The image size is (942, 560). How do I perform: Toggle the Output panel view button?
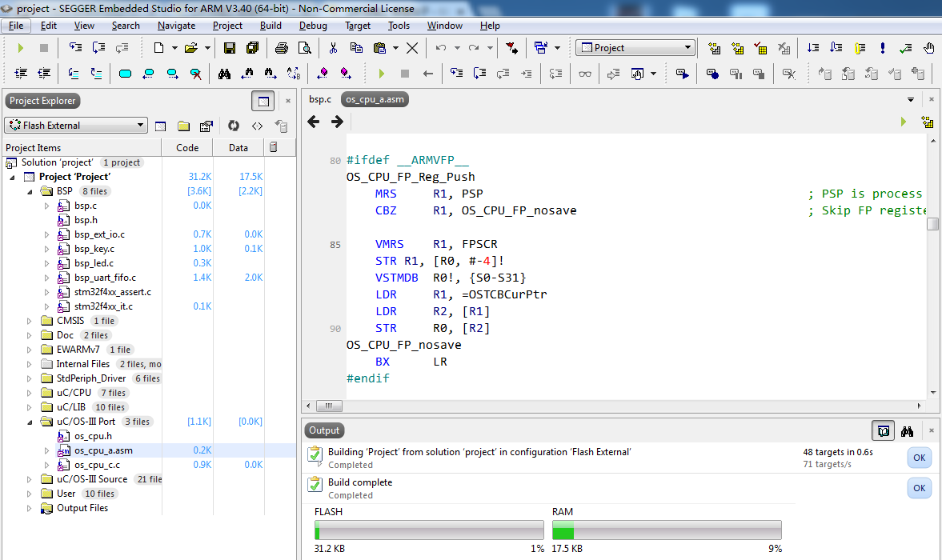tap(883, 431)
